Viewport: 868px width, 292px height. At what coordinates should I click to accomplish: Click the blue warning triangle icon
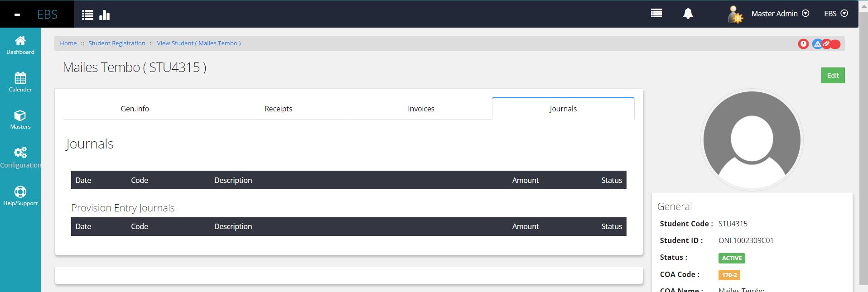click(817, 44)
